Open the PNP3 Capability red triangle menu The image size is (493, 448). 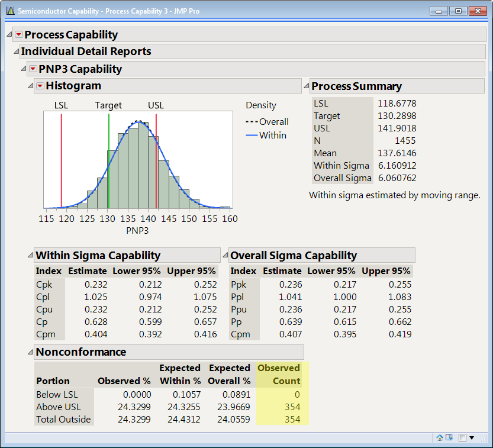[x=33, y=69]
